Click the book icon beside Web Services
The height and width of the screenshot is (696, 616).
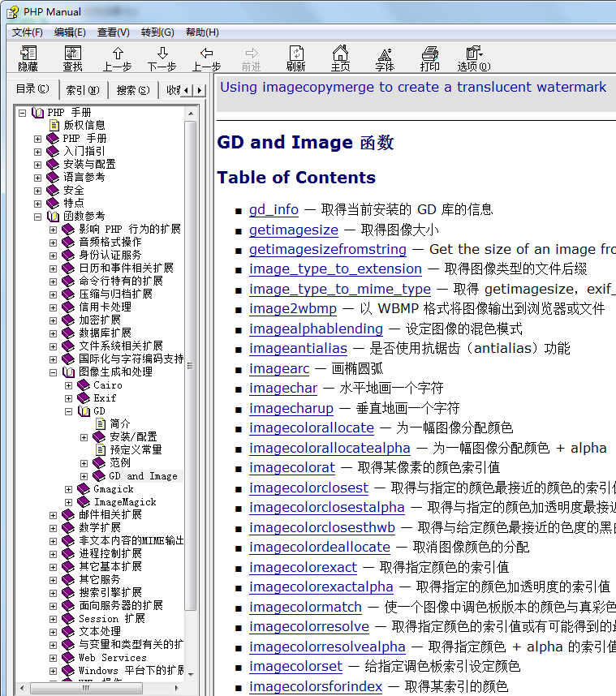[x=68, y=657]
